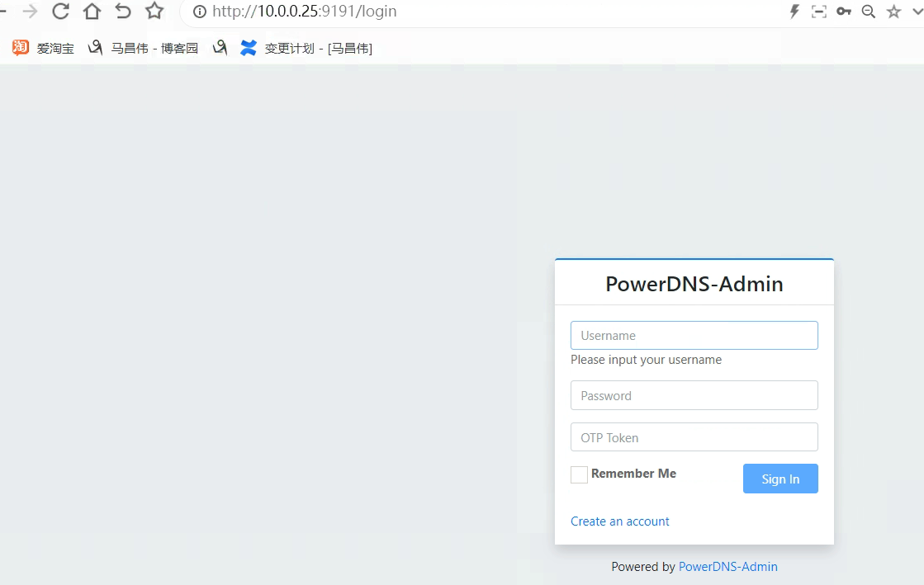924x585 pixels.
Task: Open the Create an account link
Action: [619, 521]
